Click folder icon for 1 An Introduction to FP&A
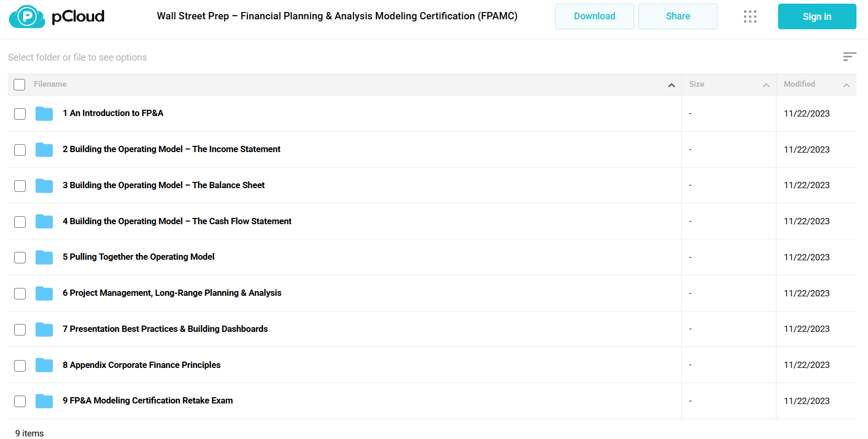Screen dimensions: 868x439 pyautogui.click(x=44, y=113)
